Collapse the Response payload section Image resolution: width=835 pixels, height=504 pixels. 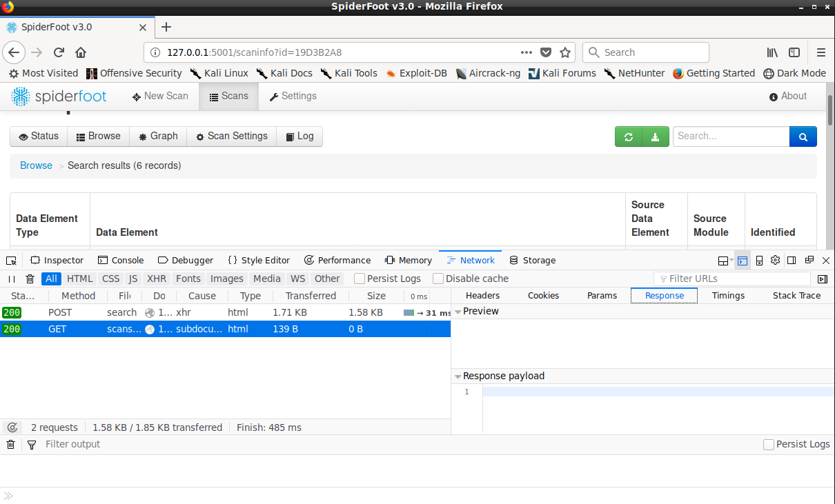[458, 376]
